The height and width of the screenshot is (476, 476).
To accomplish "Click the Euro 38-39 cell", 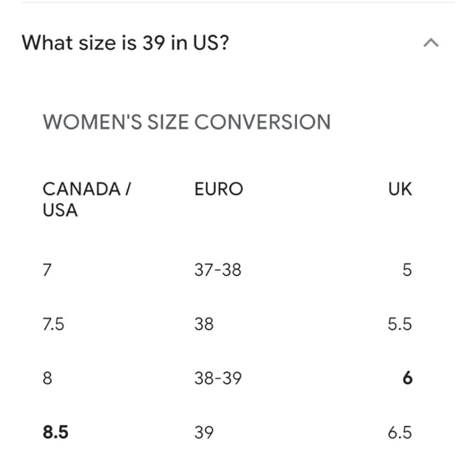I will tap(218, 378).
